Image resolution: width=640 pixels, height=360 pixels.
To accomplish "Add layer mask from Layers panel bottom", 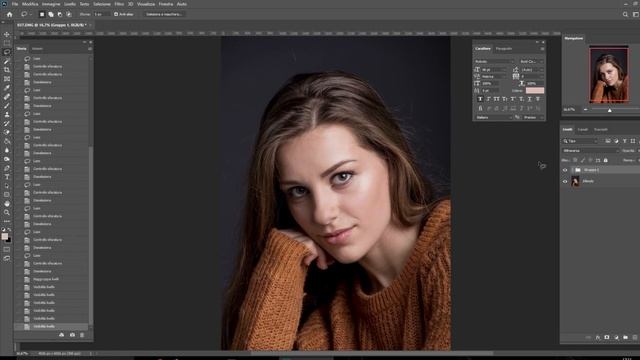I will pos(607,338).
